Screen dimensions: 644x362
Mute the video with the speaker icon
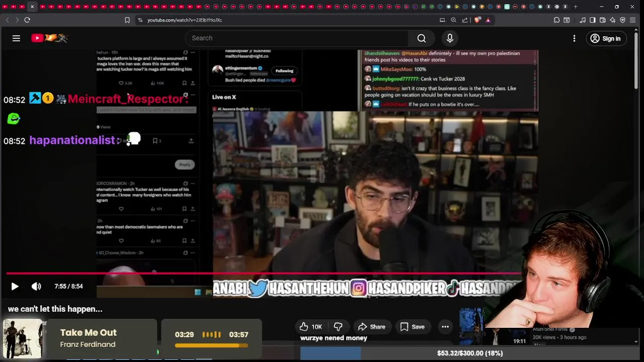(36, 286)
